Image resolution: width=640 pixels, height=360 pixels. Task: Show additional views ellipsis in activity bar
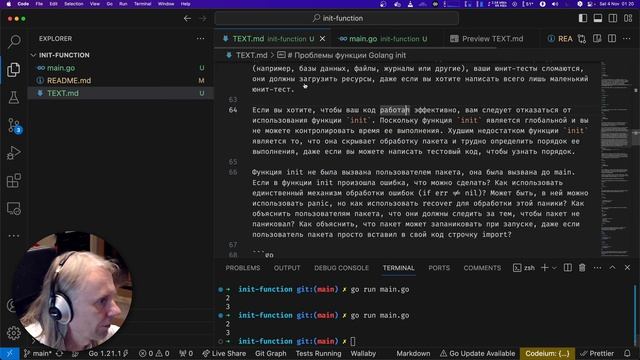pos(14,236)
